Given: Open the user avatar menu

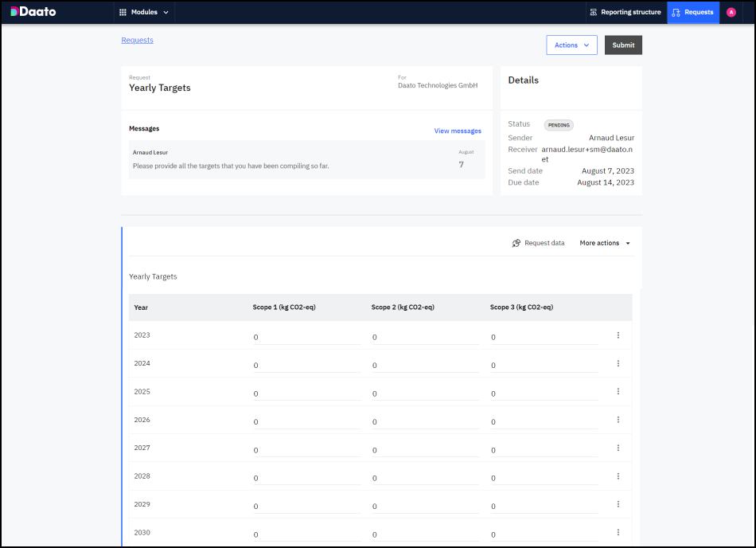Looking at the screenshot, I should coord(731,12).
